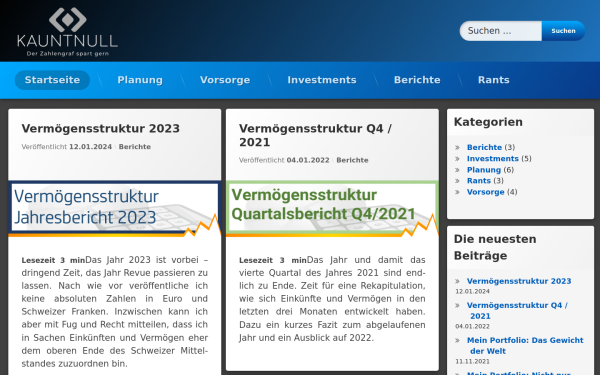Click the 04.01.2022 publication date link
The width and height of the screenshot is (600, 375).
(308, 160)
